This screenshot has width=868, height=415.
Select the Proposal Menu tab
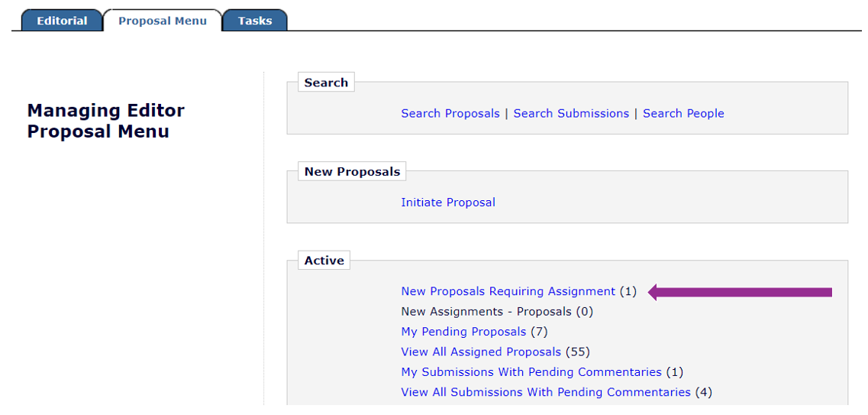(162, 21)
